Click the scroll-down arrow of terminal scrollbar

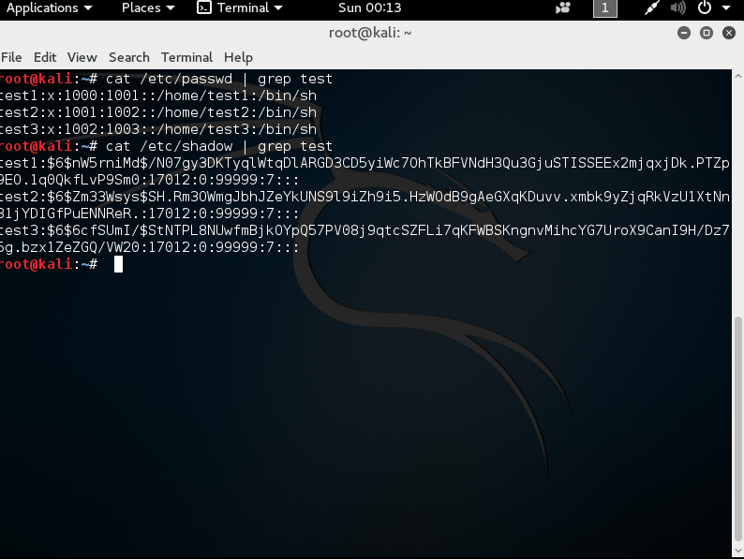[x=737, y=551]
